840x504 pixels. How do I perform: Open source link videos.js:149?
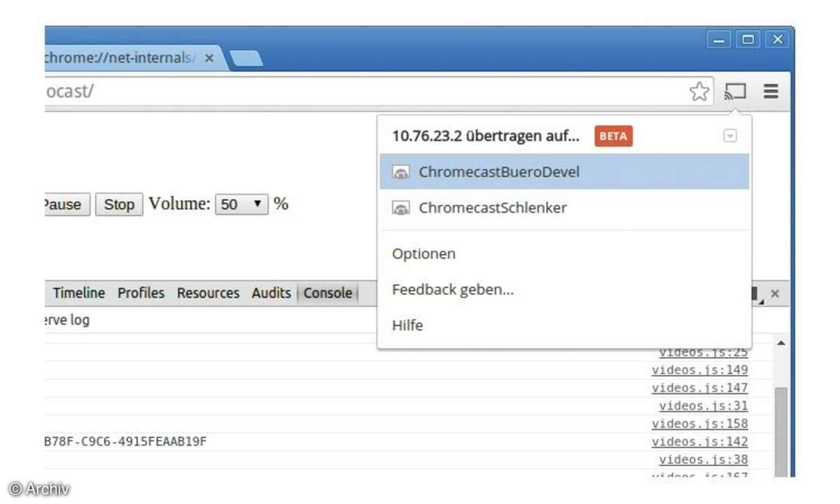700,370
